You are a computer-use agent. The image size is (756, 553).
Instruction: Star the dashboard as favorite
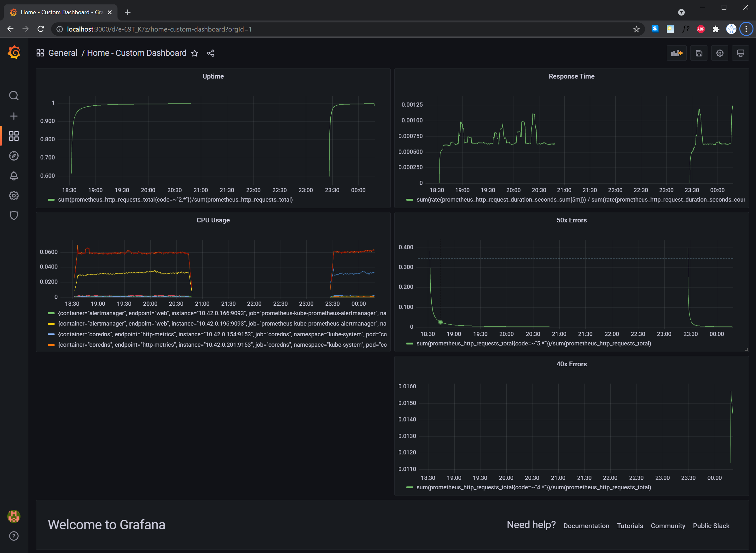click(x=195, y=53)
